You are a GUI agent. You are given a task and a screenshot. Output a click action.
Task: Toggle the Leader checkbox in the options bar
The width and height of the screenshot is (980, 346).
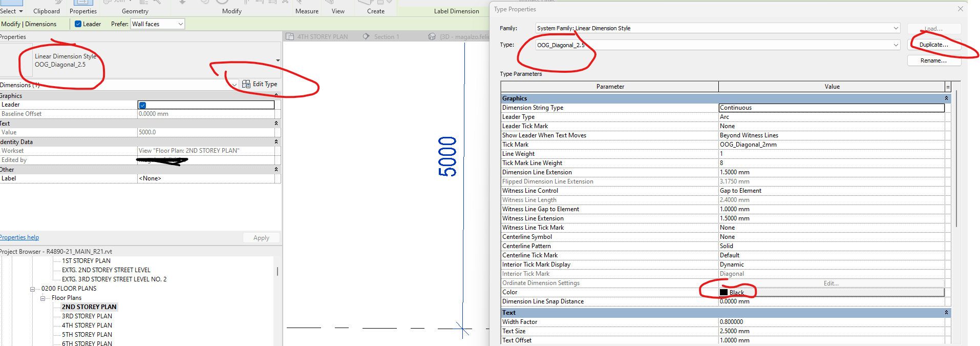click(x=78, y=24)
